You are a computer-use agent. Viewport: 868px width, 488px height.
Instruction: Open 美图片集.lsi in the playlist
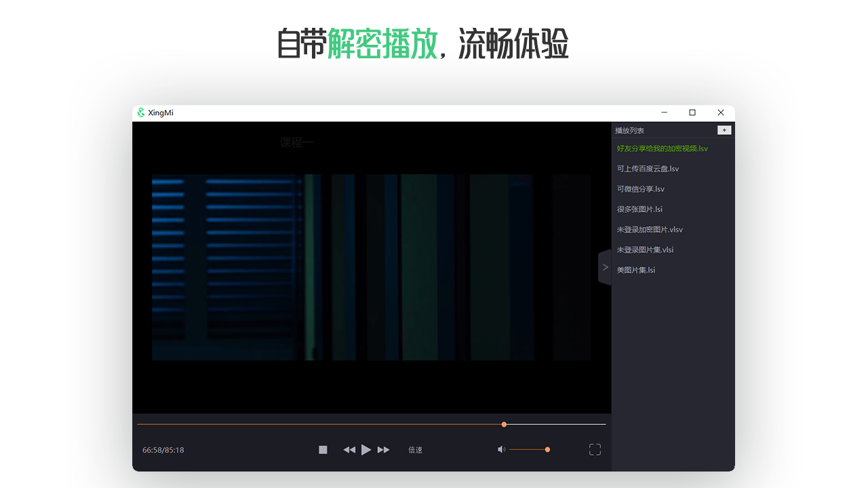635,269
